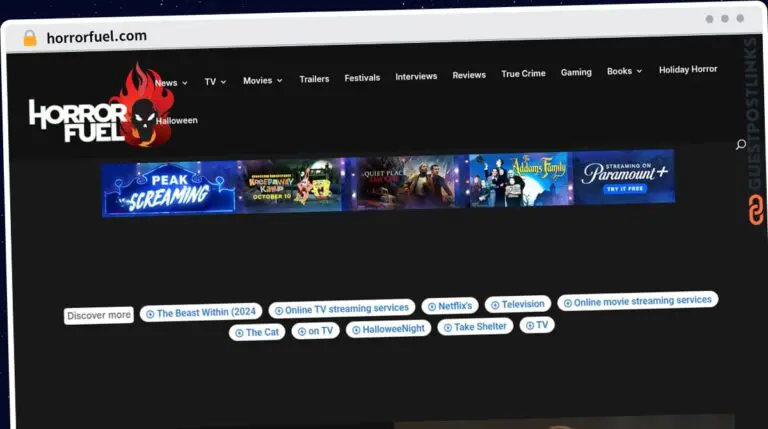This screenshot has height=429, width=768.
Task: Click the orange GuestPostLinks chain icon
Action: pos(755,210)
